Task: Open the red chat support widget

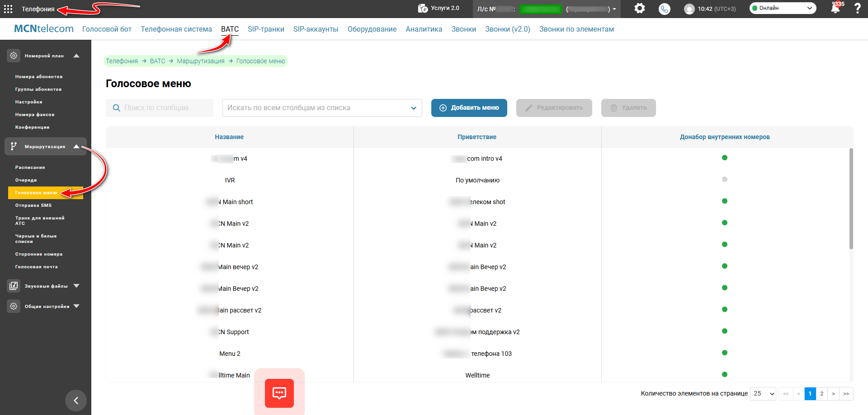Action: (x=279, y=393)
